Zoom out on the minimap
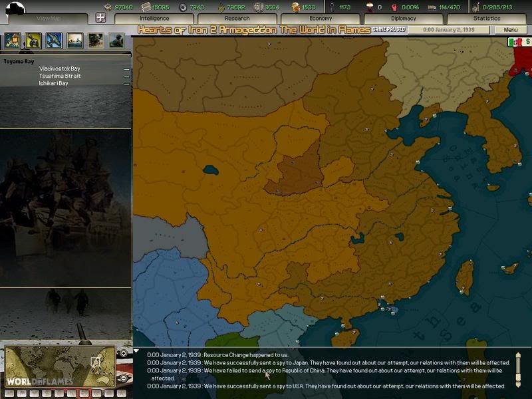Screen dimensions: 532x399 124,377
